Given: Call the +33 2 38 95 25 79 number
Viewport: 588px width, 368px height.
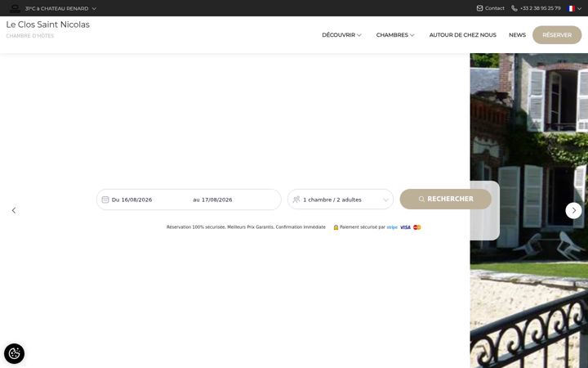Looking at the screenshot, I should [540, 8].
